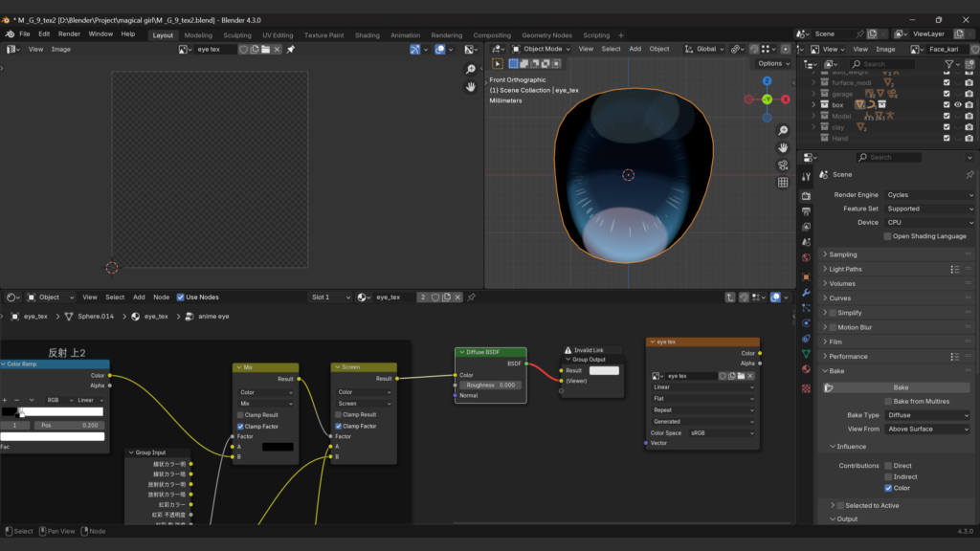
Task: Switch to the Shading workspace tab
Action: point(367,35)
